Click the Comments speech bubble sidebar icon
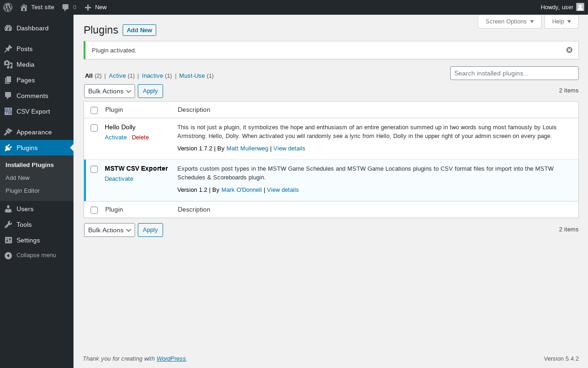The height and width of the screenshot is (368, 588). tap(8, 96)
